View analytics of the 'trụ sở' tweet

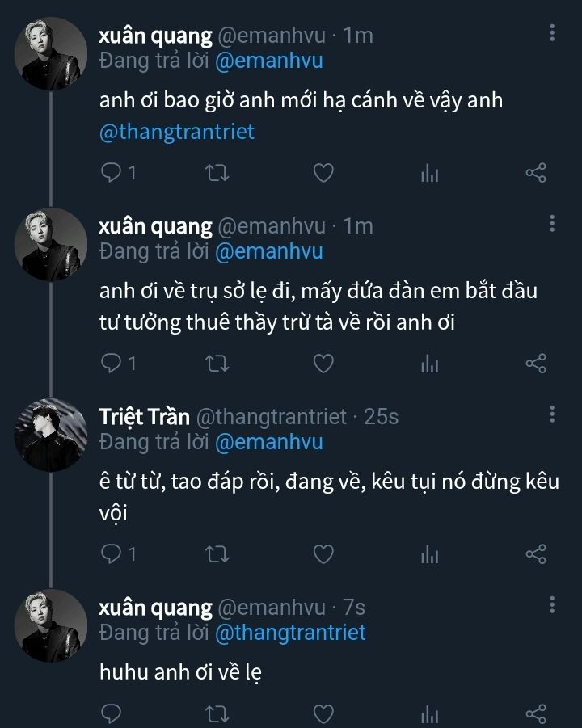coord(429,364)
